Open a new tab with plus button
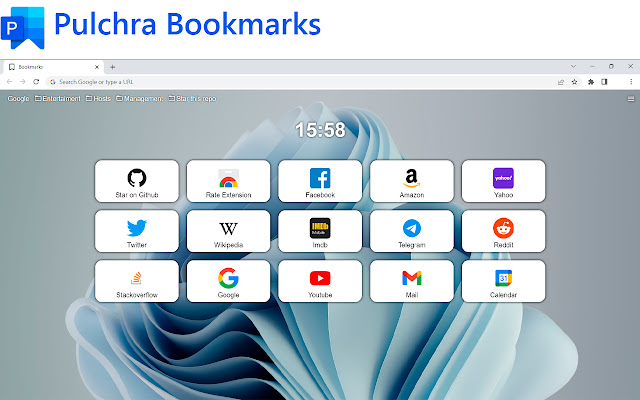Screen dimensions: 640x400 (113, 67)
